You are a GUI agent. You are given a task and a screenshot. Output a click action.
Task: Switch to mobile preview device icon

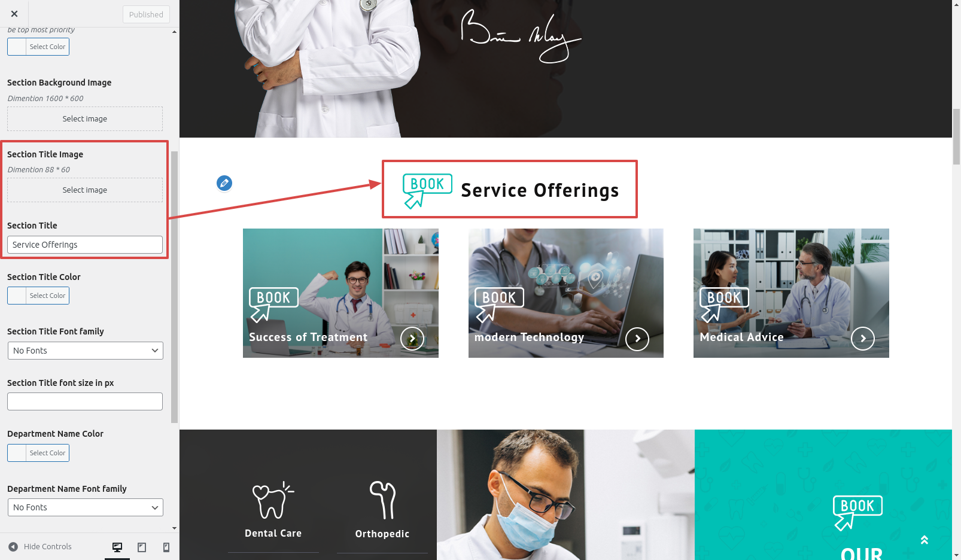coord(166,547)
